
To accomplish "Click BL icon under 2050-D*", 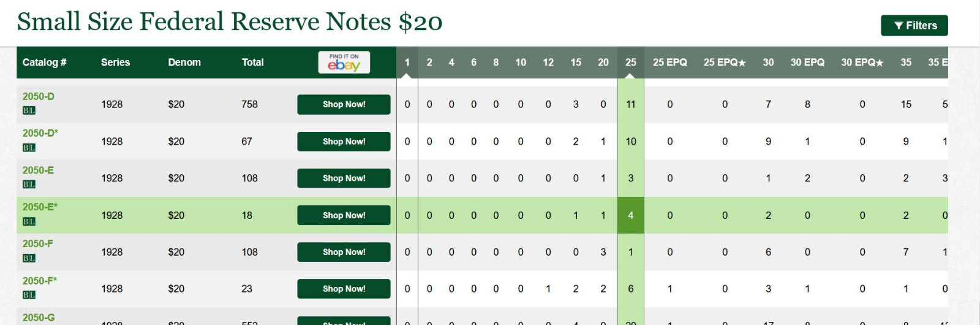I will click(29, 147).
